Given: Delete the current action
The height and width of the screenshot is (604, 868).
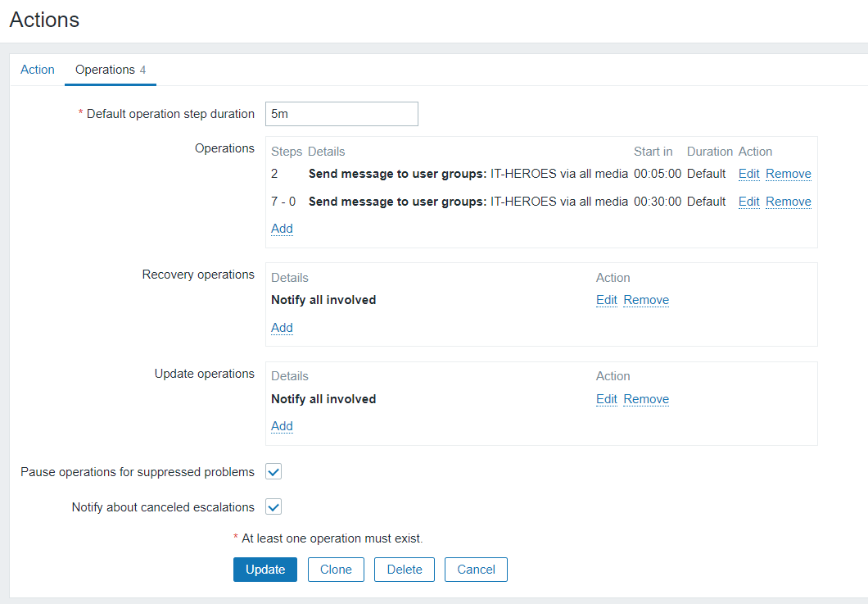Looking at the screenshot, I should (x=405, y=570).
